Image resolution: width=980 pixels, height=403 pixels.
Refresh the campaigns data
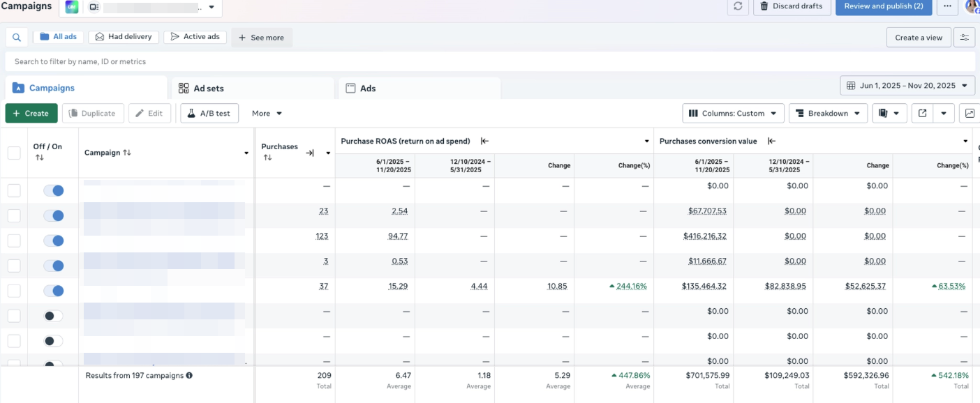738,7
